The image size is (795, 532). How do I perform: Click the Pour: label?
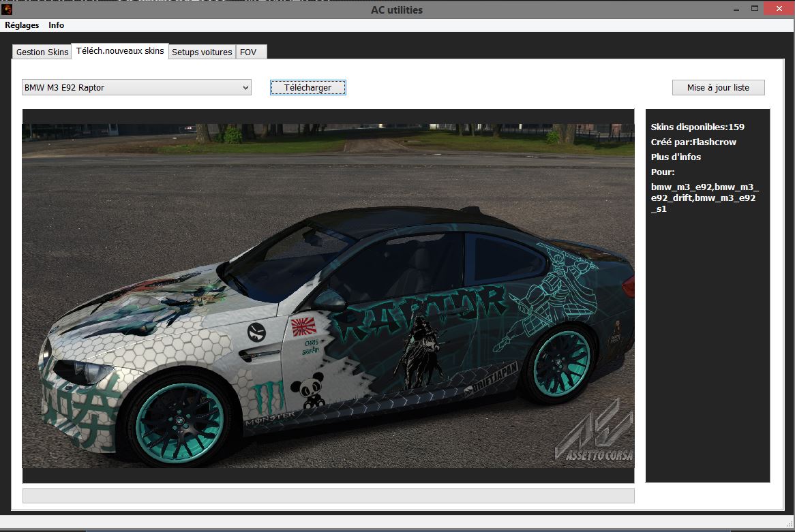[663, 172]
